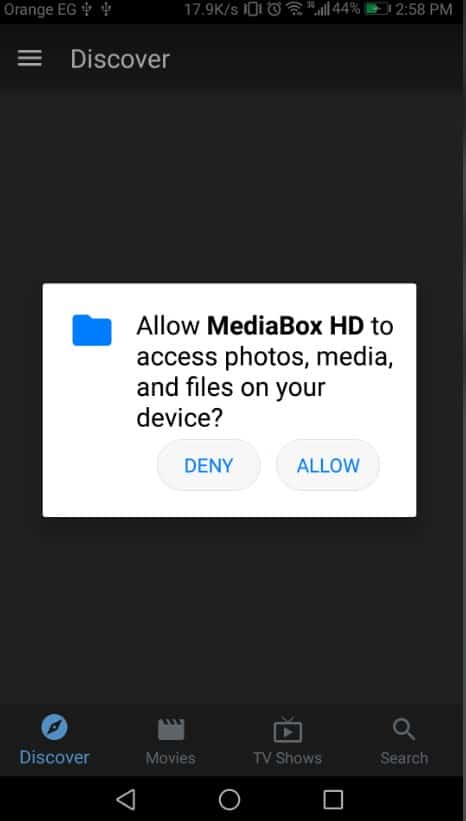Image resolution: width=466 pixels, height=821 pixels.
Task: Switch to the TV Shows tab label
Action: click(287, 758)
